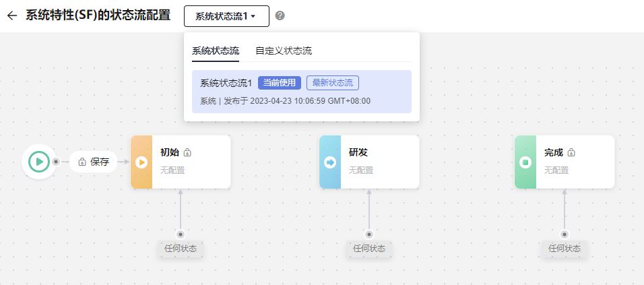Click the 保存 transition label

point(100,162)
